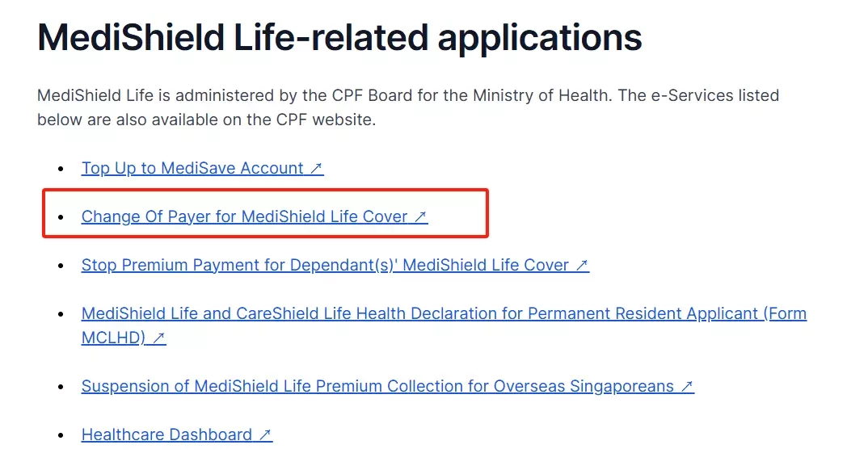Click the words Ministry of Health in paragraph
The height and width of the screenshot is (470, 868).
coord(541,95)
